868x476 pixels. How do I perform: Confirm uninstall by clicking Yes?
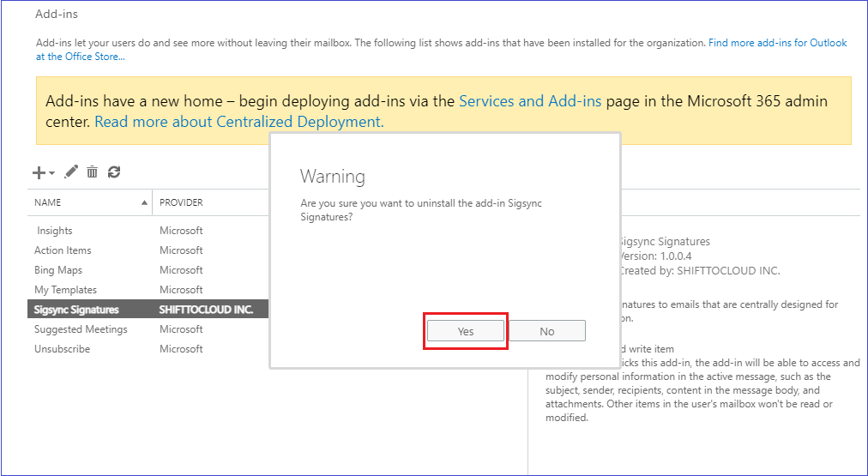tap(466, 331)
